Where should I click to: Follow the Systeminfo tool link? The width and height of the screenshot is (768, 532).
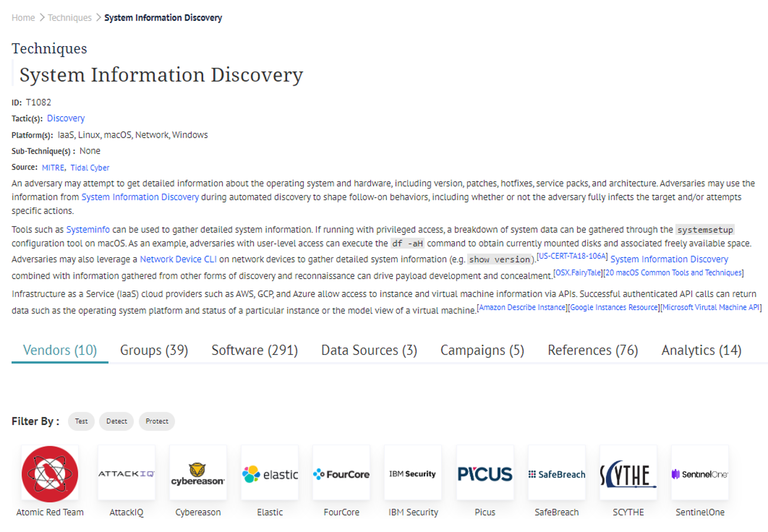(88, 229)
